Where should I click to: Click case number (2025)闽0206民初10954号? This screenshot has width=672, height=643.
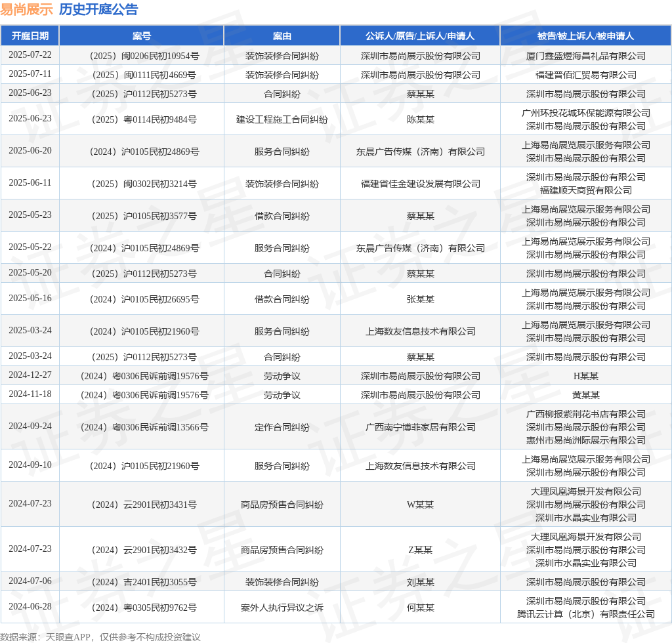[144, 56]
